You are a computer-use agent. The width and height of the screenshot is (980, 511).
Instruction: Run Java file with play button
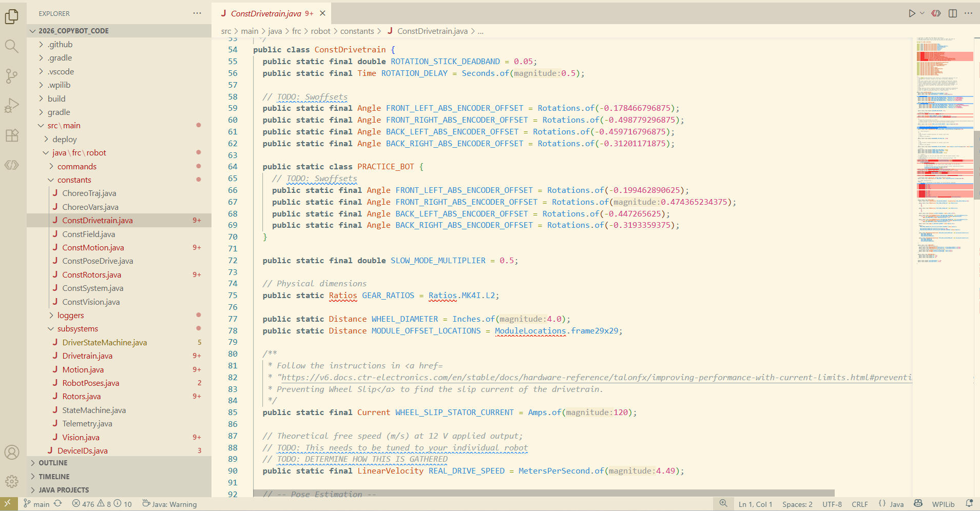pos(912,13)
